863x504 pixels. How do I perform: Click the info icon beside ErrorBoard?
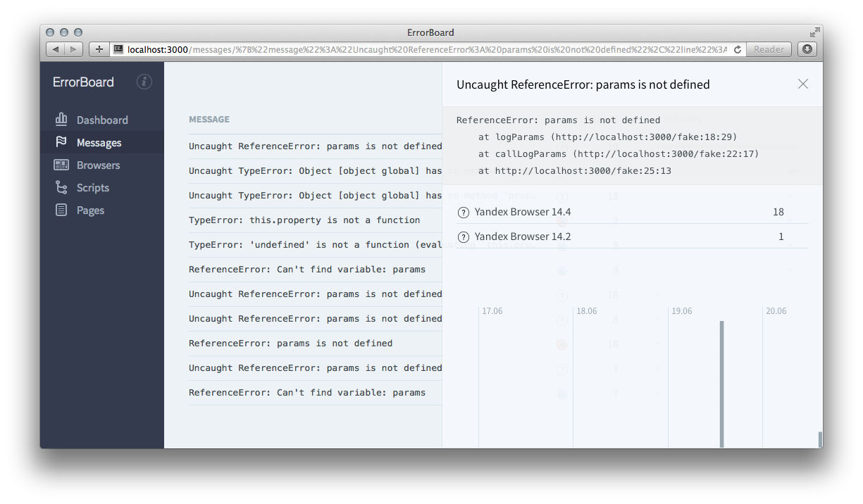144,82
